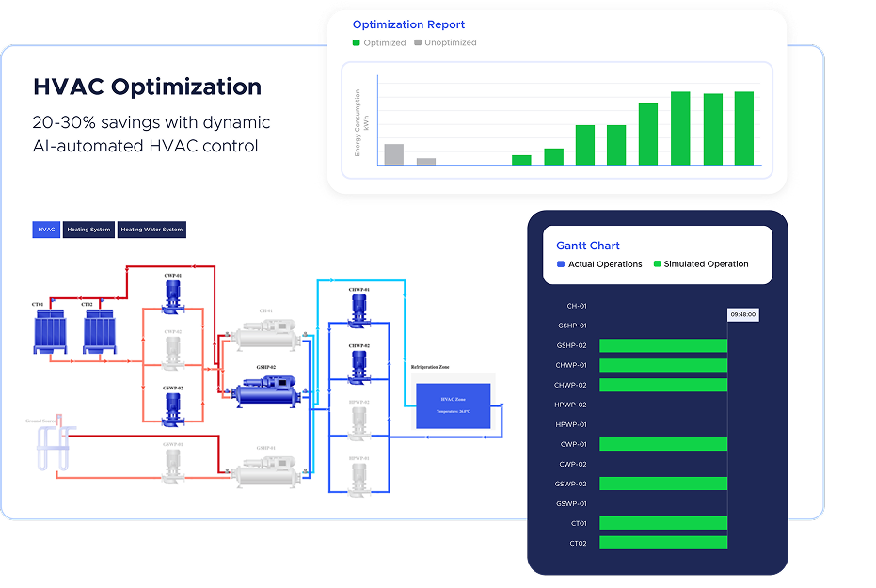This screenshot has height=588, width=876.
Task: Toggle the Unoptimized legend series
Action: pos(445,43)
